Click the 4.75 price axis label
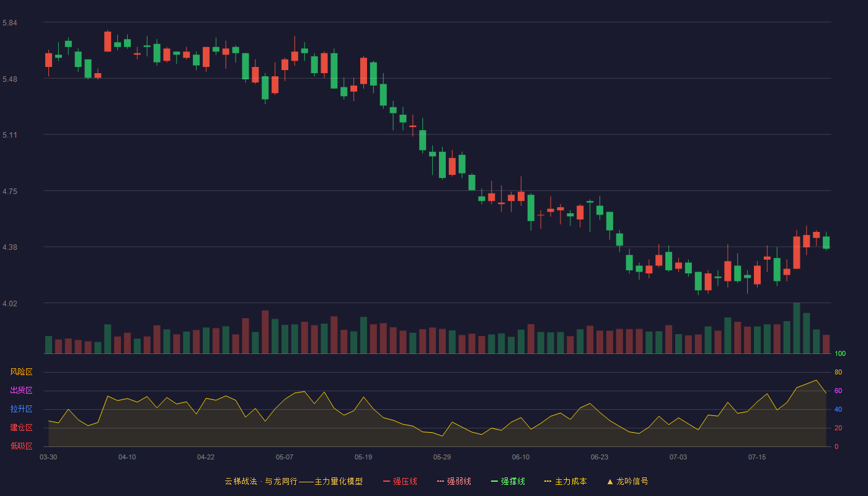 (x=10, y=191)
